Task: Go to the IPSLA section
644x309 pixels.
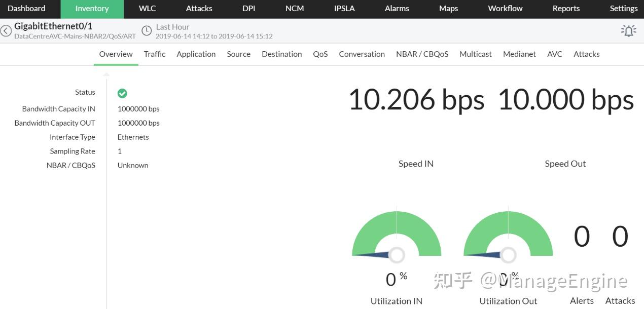Action: point(344,8)
